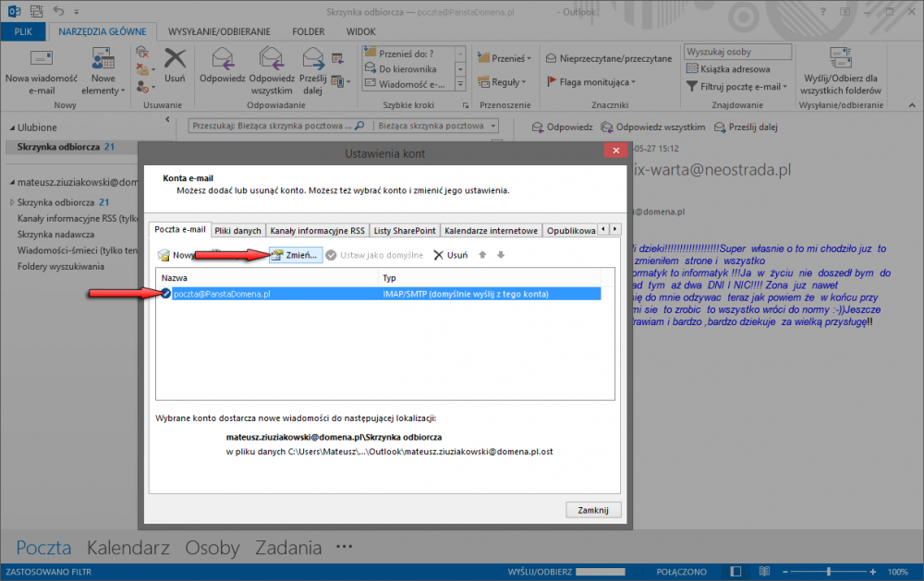
Task: Select the Przenieś do: ? quick step
Action: (x=408, y=54)
